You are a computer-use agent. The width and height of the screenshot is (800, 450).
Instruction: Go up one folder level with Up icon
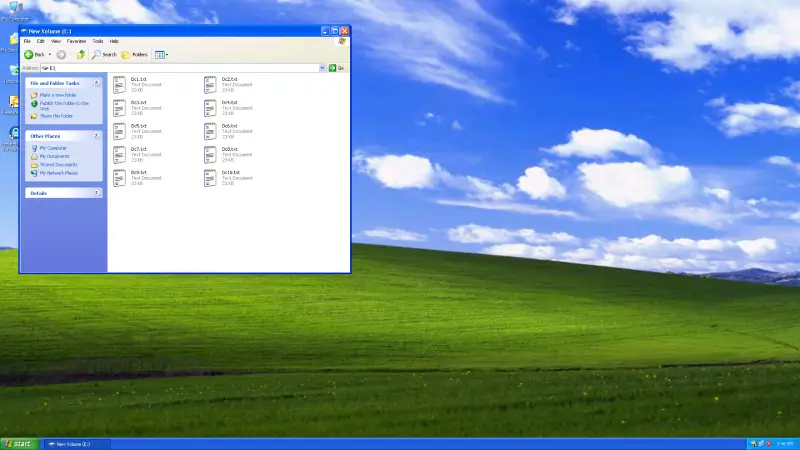point(81,55)
